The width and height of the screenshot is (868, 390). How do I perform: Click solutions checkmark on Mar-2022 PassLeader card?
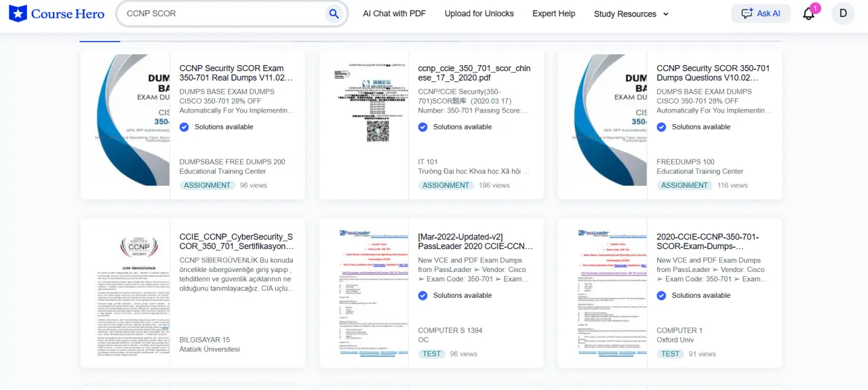423,295
